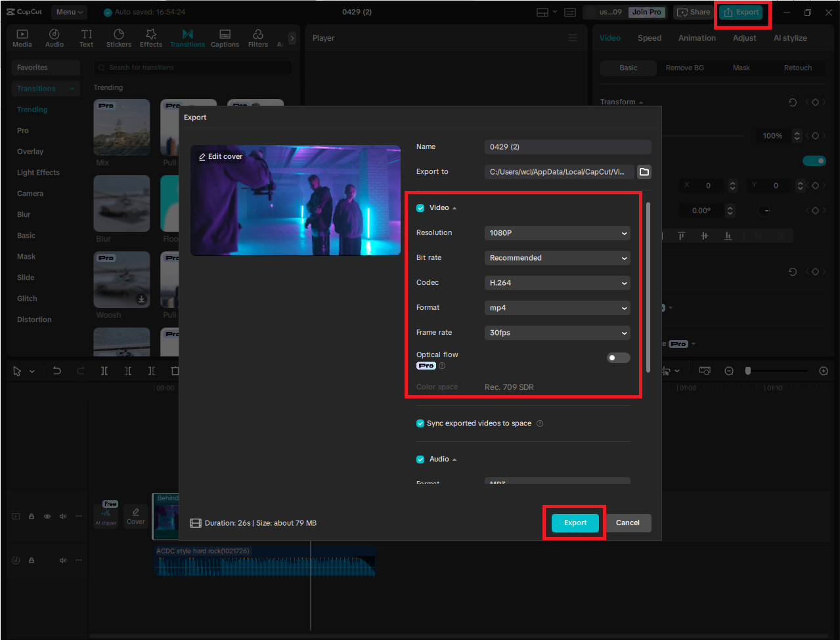Open the Filters panel

coord(258,38)
